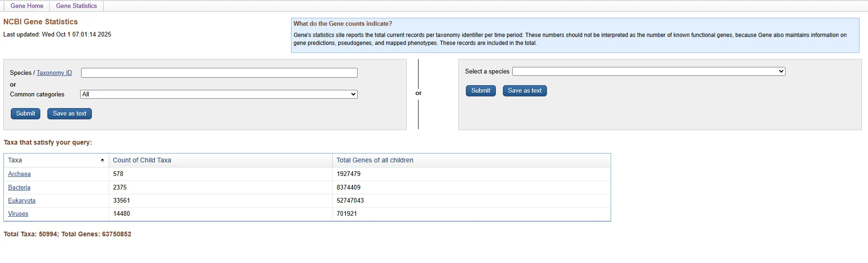Open the Select a species dropdown

point(649,72)
